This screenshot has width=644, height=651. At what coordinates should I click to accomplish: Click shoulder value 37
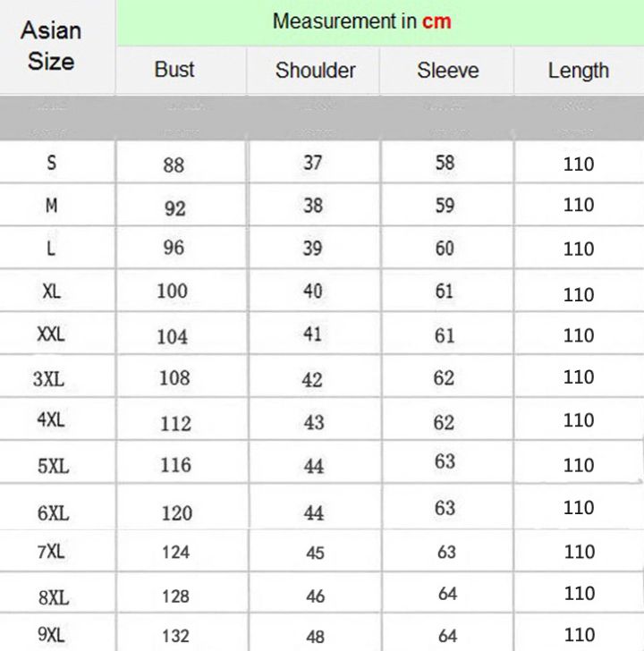312,162
